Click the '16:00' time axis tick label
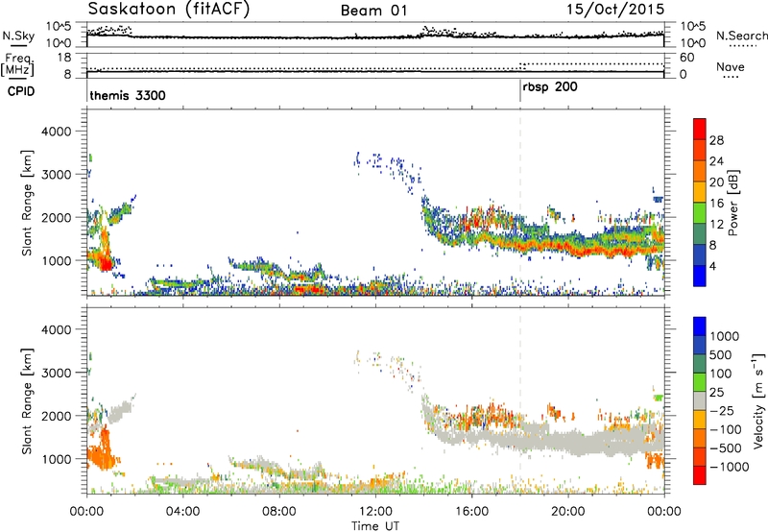This screenshot has height=532, width=768. pos(471,512)
